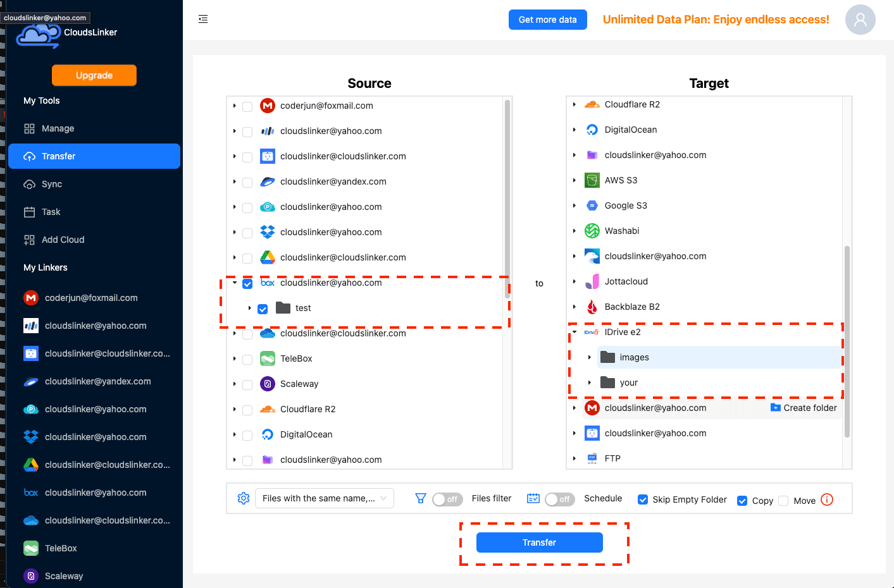Click the CloudsLinker cloud logo
Viewport: 894px width, 588px height.
coord(38,35)
